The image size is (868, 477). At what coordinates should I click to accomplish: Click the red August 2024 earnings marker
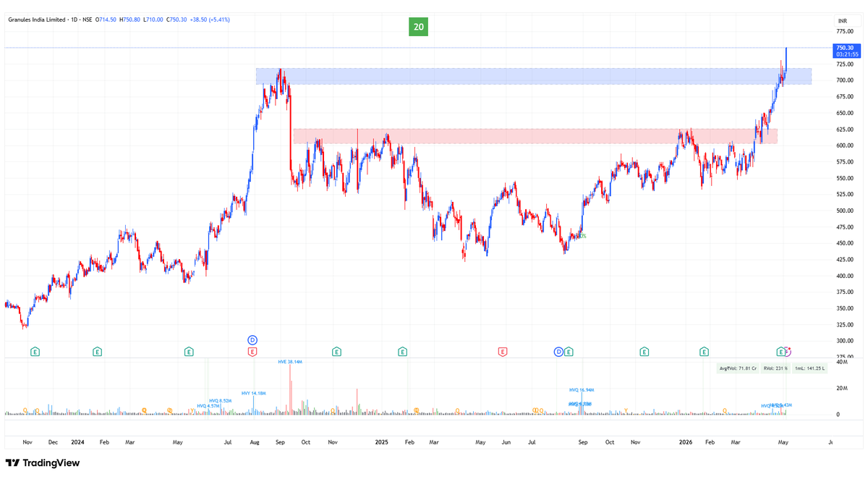[252, 352]
